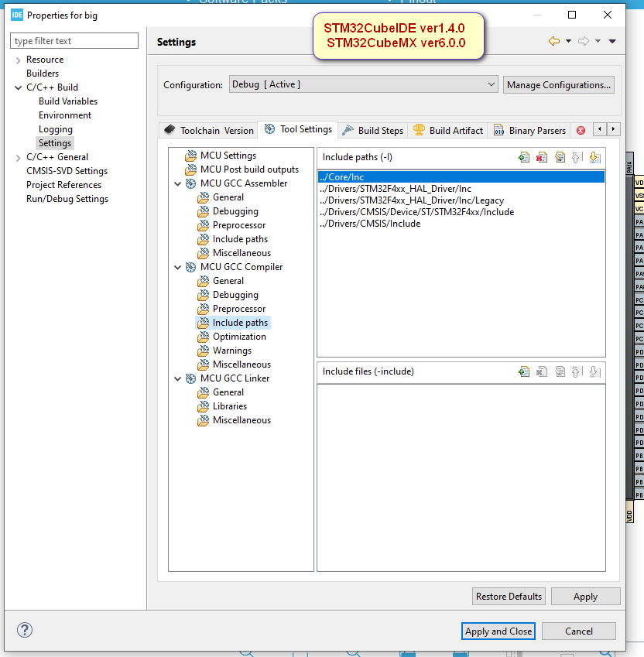Open the back history dropdown arrow
Image resolution: width=644 pixels, height=657 pixels.
(569, 41)
